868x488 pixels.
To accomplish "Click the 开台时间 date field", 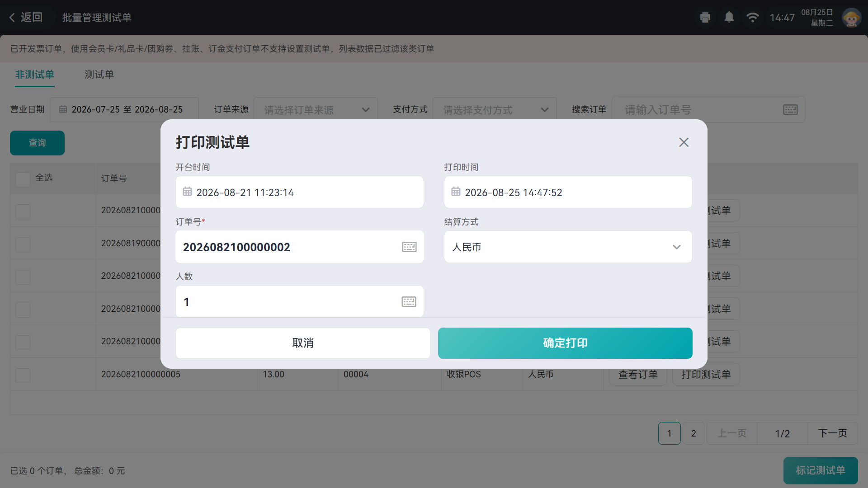I will 300,192.
